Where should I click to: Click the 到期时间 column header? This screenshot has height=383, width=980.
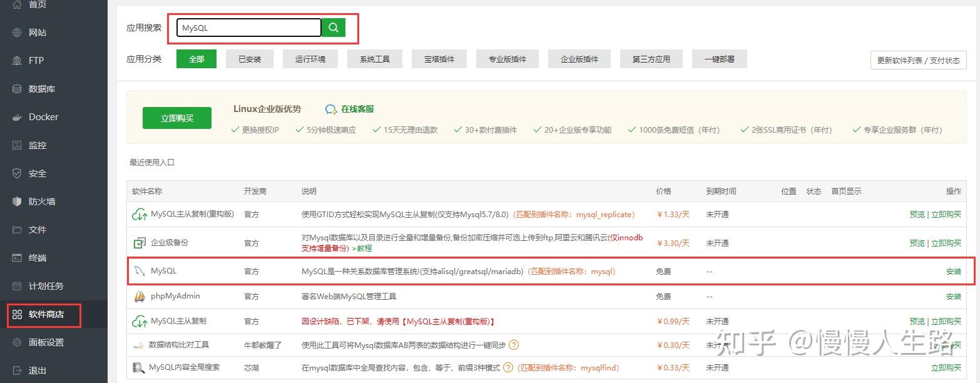click(x=721, y=191)
